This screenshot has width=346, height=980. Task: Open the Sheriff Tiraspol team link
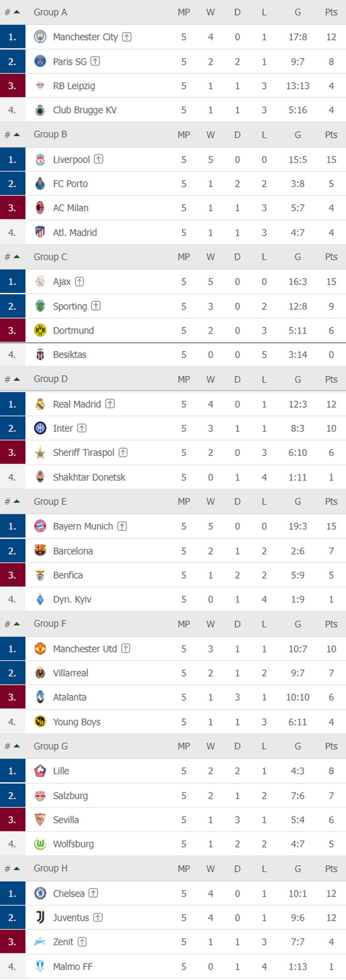pyautogui.click(x=84, y=452)
